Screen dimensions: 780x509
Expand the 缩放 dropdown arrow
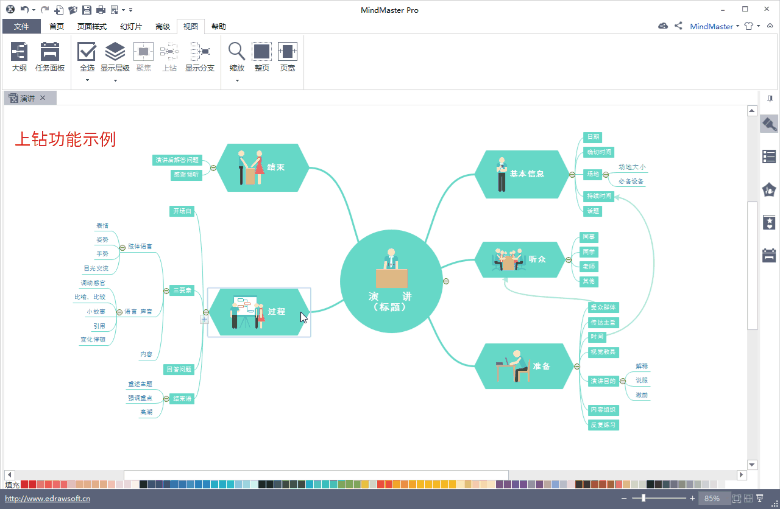[x=237, y=80]
